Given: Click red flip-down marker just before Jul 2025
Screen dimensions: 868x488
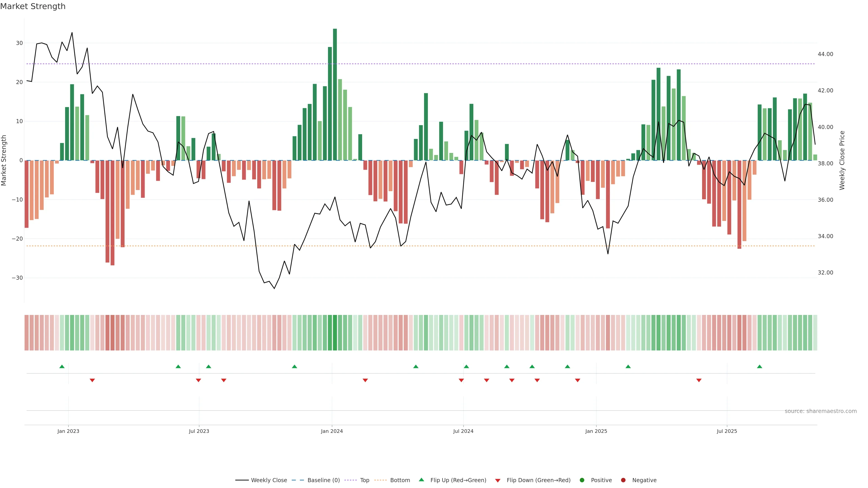Looking at the screenshot, I should click(699, 380).
